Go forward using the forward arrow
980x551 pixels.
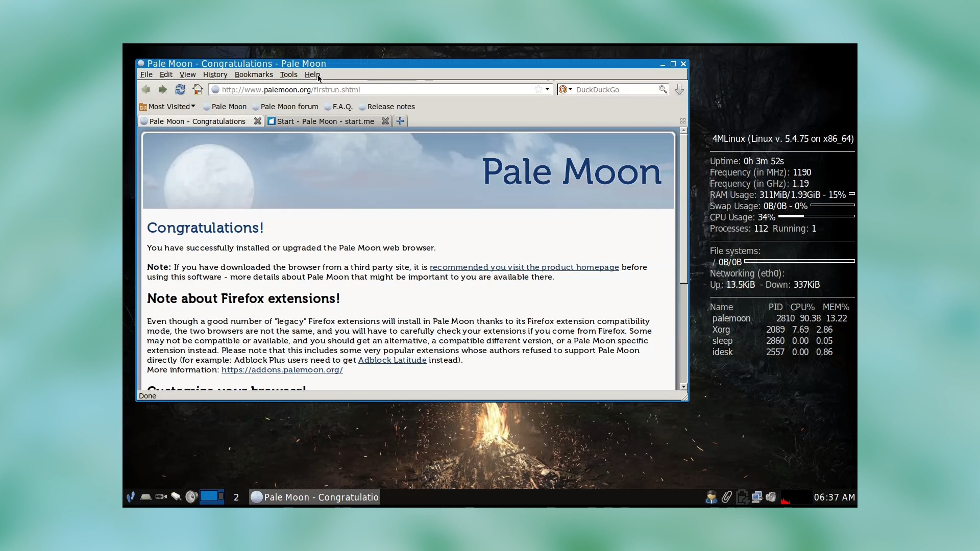click(162, 89)
